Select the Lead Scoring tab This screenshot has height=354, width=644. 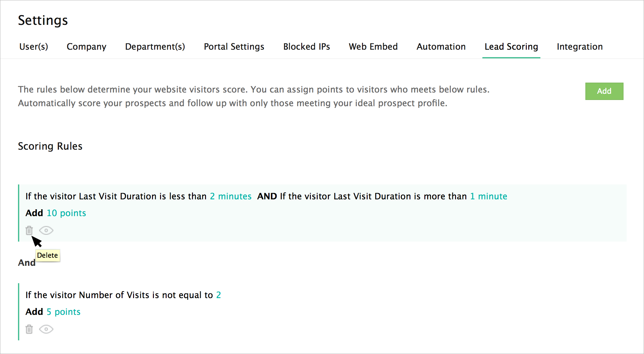click(x=511, y=47)
